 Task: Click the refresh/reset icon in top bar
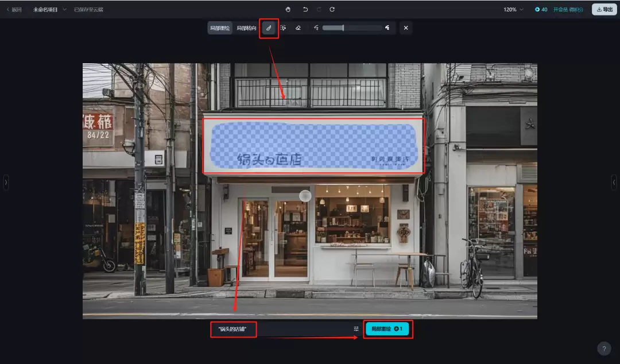(332, 9)
